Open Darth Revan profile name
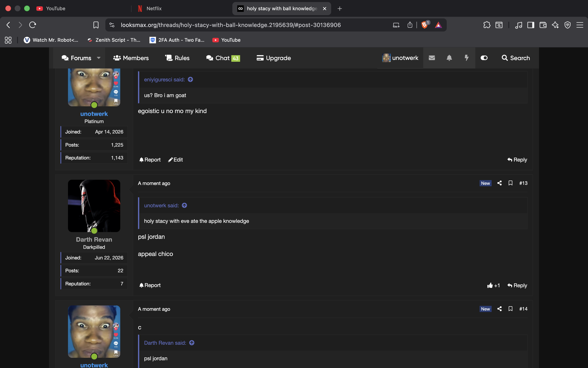 coord(94,239)
